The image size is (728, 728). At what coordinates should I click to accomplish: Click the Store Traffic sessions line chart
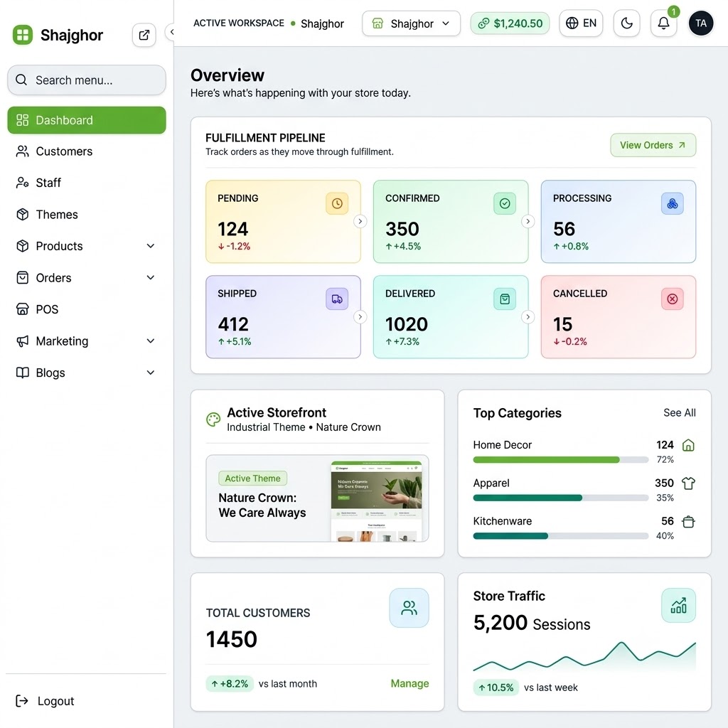click(584, 656)
